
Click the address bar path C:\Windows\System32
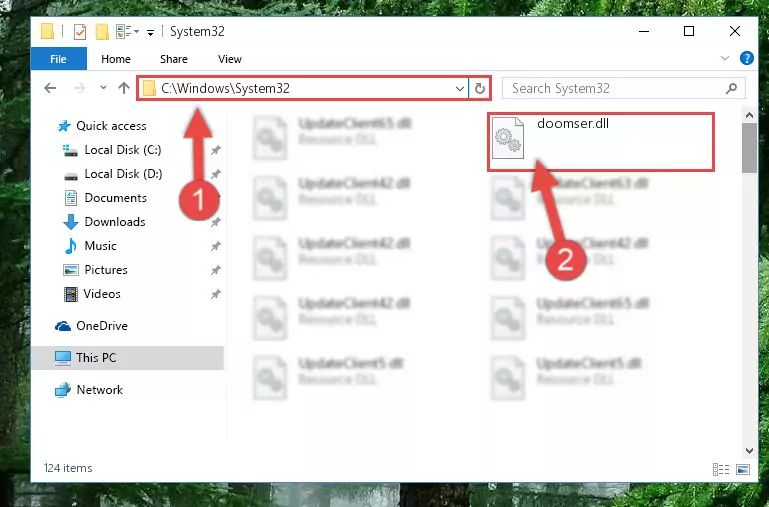tap(226, 88)
